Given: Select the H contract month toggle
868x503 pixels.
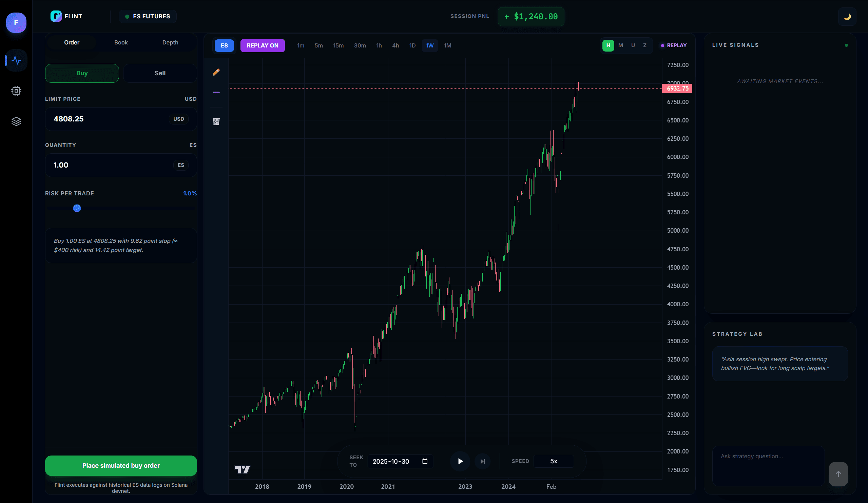Looking at the screenshot, I should (x=608, y=45).
